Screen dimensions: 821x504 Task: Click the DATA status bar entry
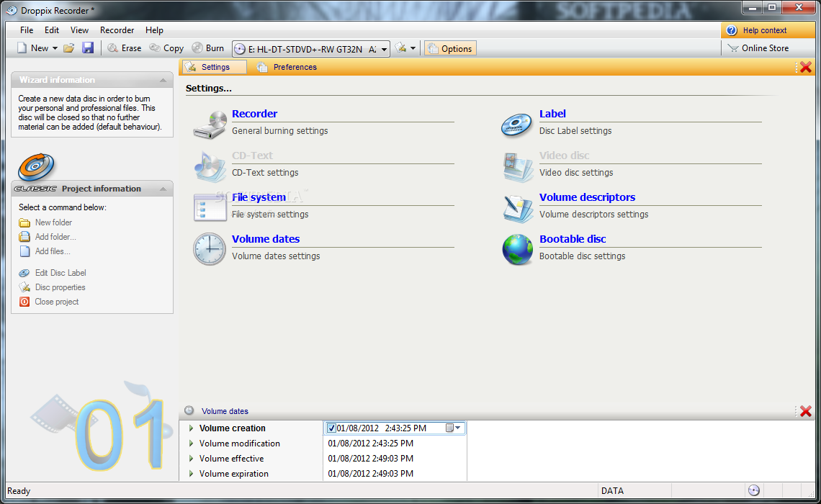click(612, 491)
